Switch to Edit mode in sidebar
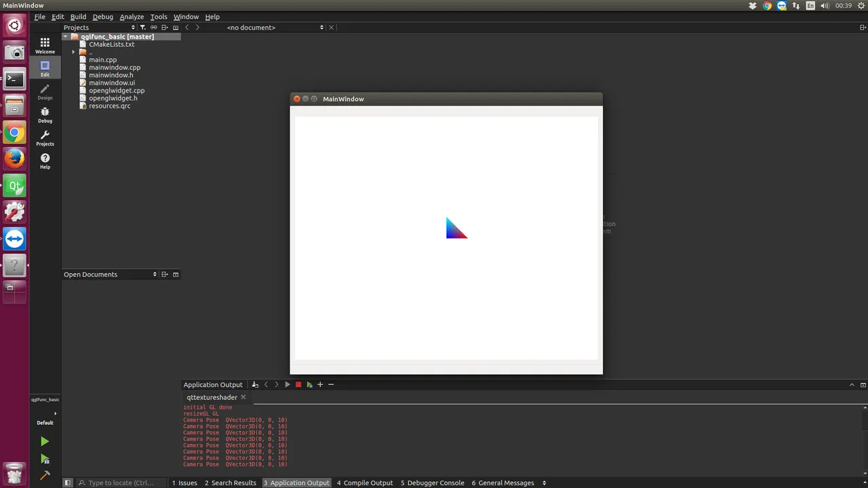Screen dimensions: 868x488 point(45,68)
